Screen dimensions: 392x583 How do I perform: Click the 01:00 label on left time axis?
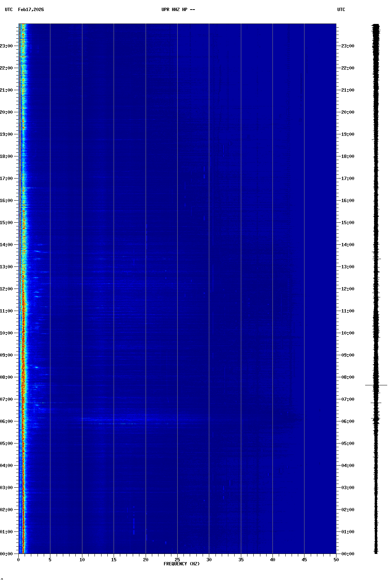6,532
